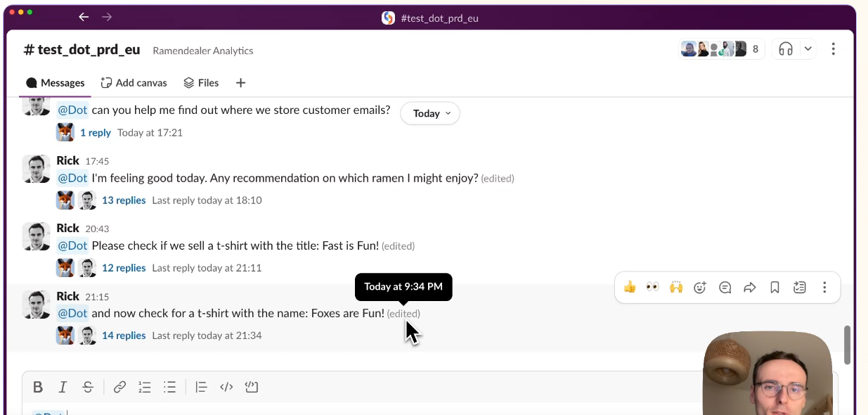React with thumbs up emoji
The height and width of the screenshot is (415, 868).
click(x=630, y=287)
